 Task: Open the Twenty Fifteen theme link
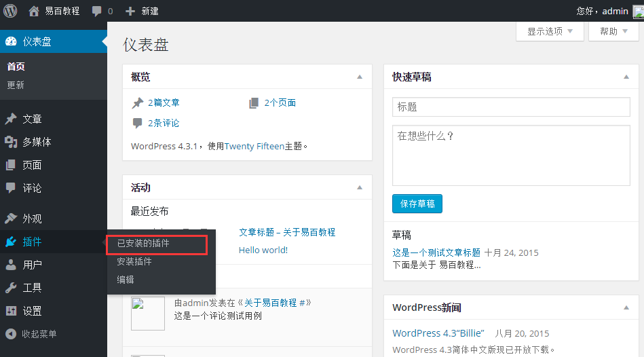point(254,146)
